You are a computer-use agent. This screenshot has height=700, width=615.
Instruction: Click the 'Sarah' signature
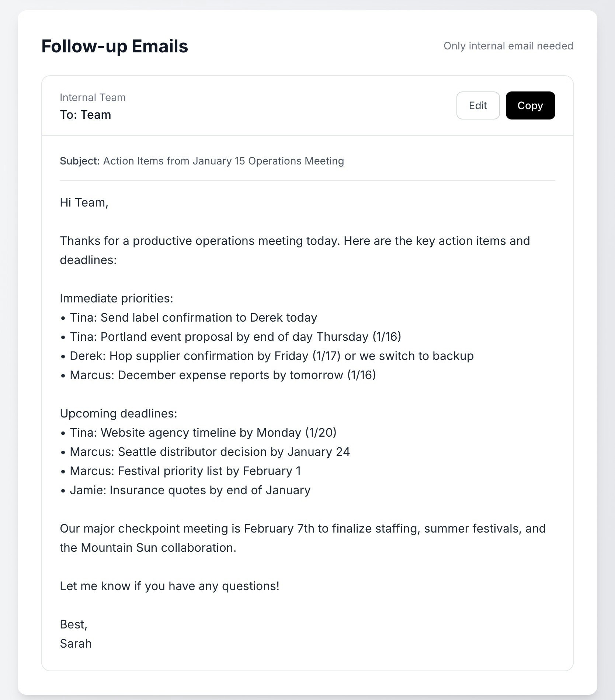point(76,644)
